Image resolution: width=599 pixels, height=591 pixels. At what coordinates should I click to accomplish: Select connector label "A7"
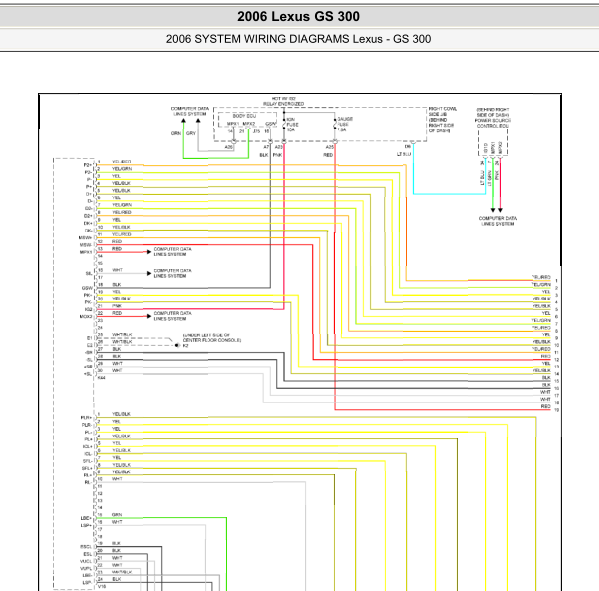[266, 147]
